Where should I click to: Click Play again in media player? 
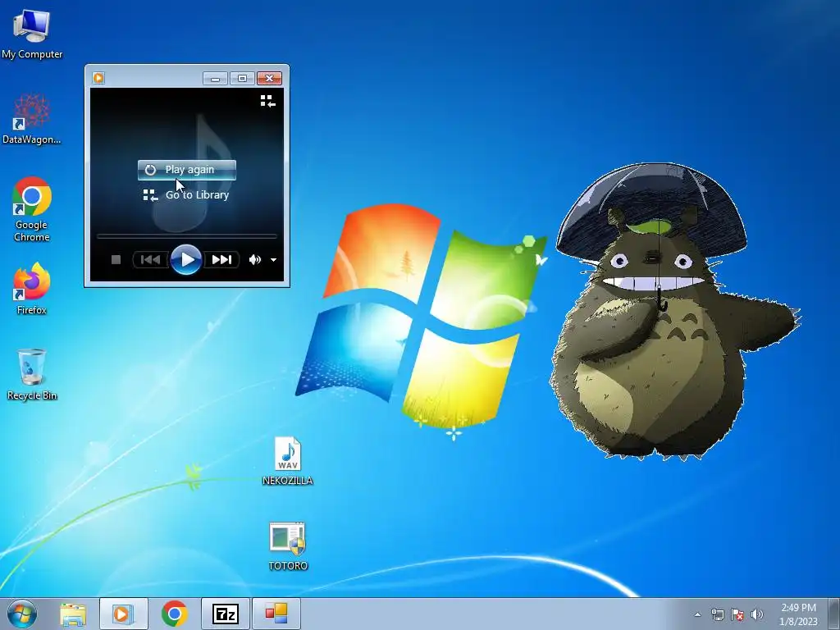pos(186,170)
